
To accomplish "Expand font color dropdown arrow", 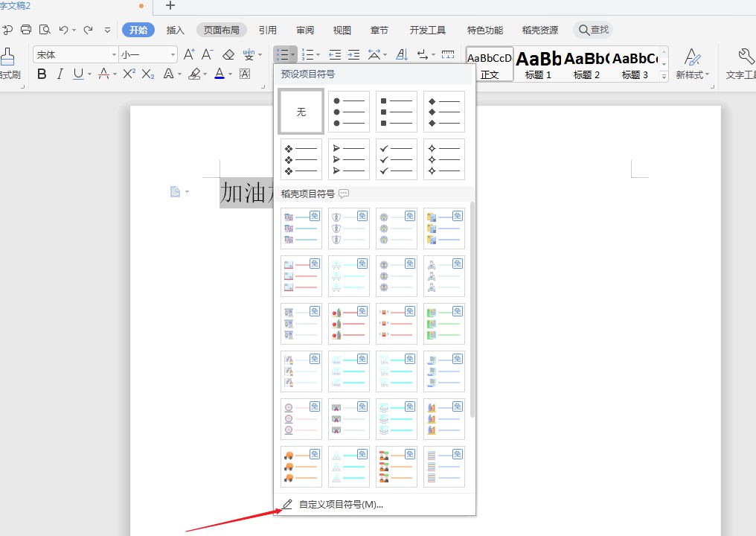I will click(231, 74).
